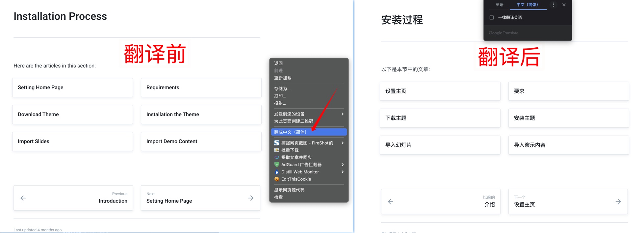Go to Previous page Introduction
Image resolution: width=644 pixels, height=233 pixels.
click(x=73, y=198)
